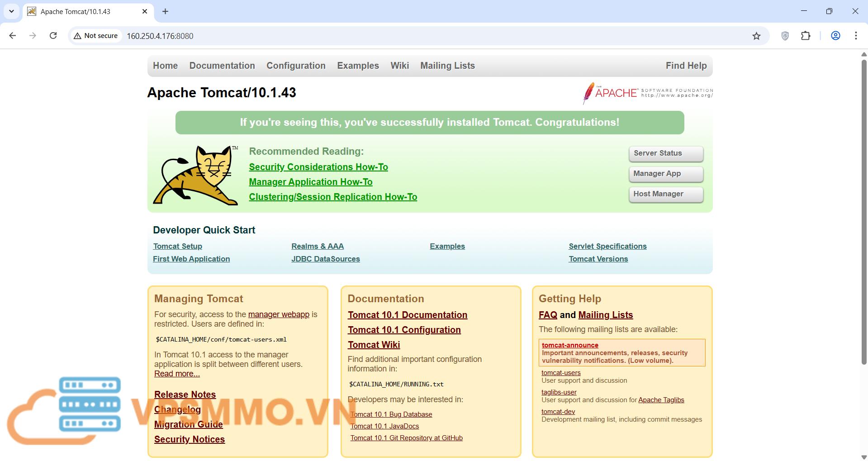The width and height of the screenshot is (868, 461).
Task: Click the Not secure site info chip
Action: point(96,36)
